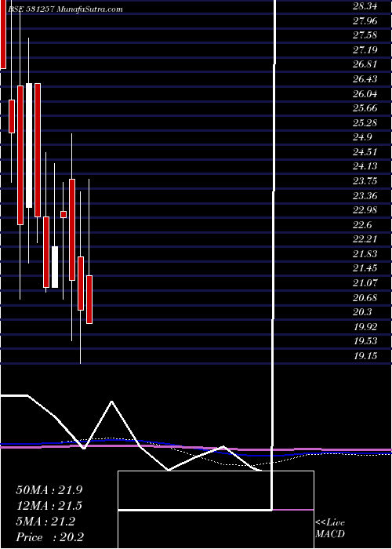Click the 22.6 price axis label

pyautogui.click(x=362, y=225)
